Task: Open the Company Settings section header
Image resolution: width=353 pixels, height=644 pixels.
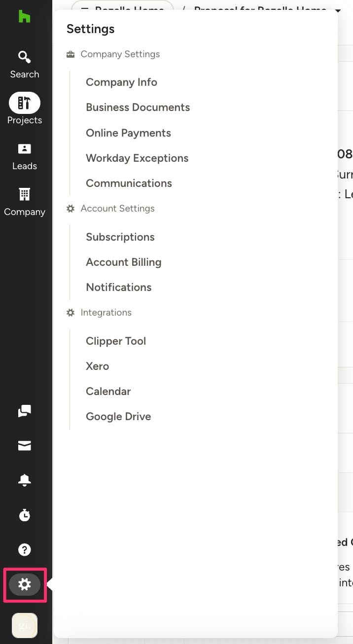Action: (120, 54)
